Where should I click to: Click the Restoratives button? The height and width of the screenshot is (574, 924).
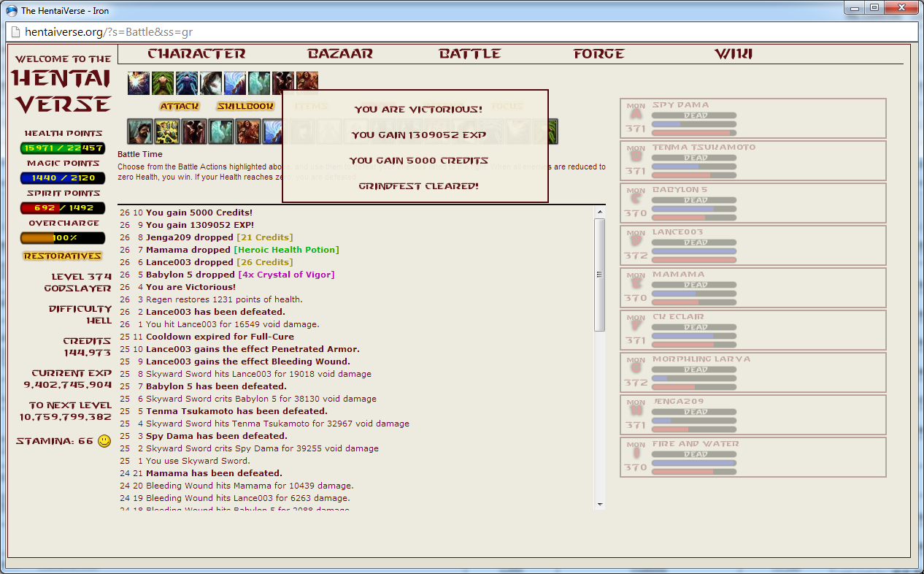[x=62, y=256]
